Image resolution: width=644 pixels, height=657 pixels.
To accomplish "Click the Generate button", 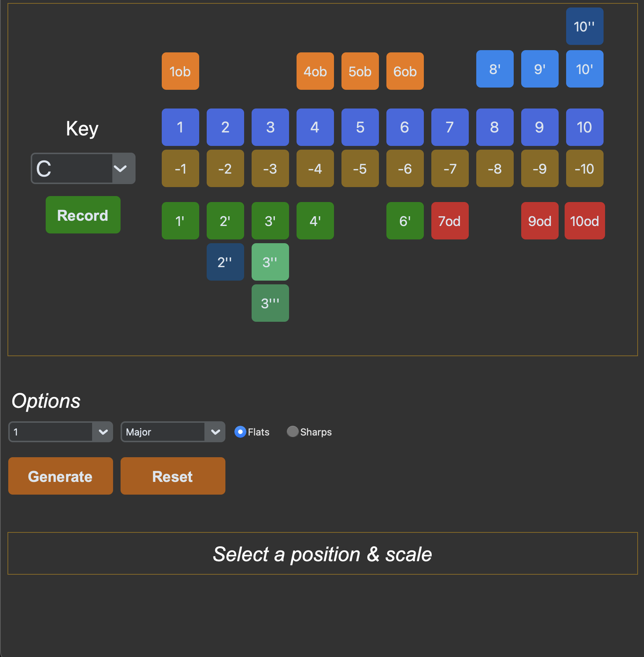I will tap(61, 476).
